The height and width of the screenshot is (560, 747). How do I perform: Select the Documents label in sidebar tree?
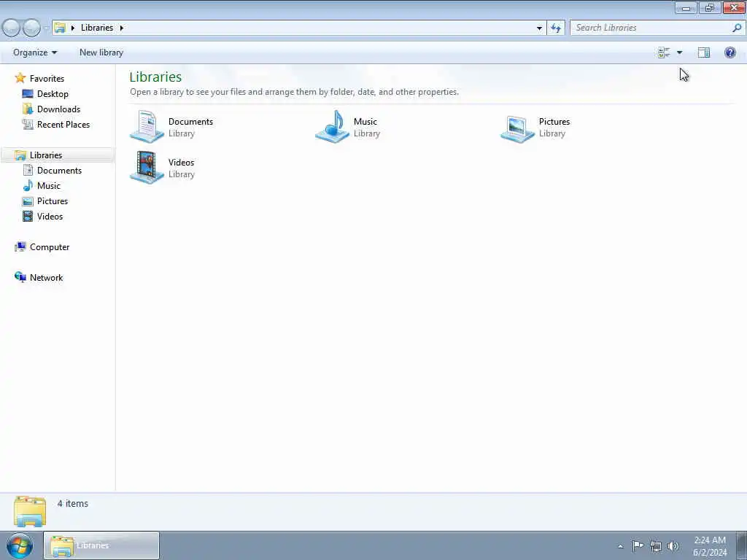[60, 171]
